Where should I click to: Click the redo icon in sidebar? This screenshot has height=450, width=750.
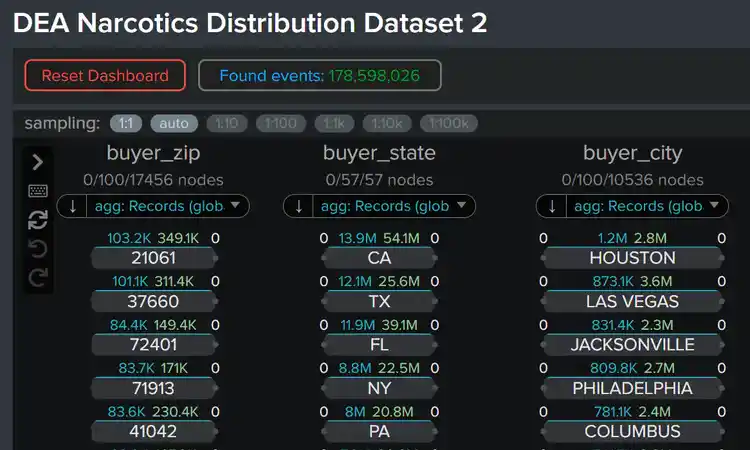[37, 278]
